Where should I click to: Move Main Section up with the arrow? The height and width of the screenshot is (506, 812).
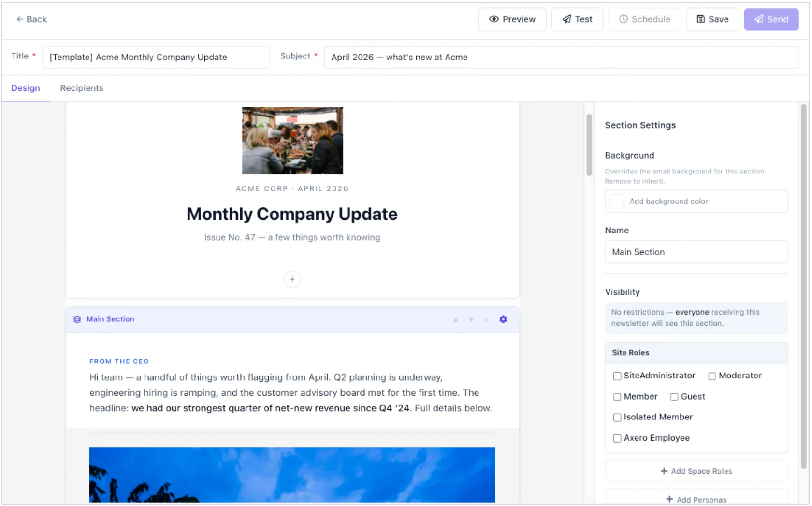click(455, 320)
